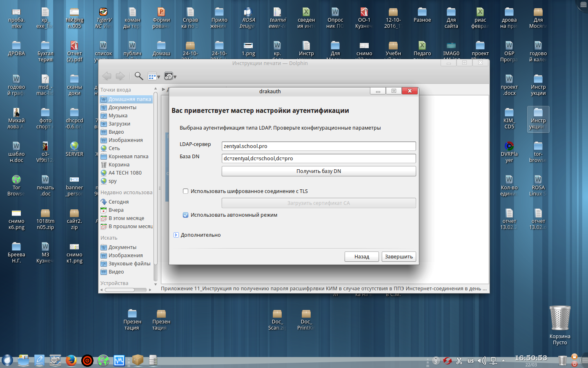Select the Tor Browser desktop icon
Image resolution: width=588 pixels, height=368 pixels.
coord(16,186)
